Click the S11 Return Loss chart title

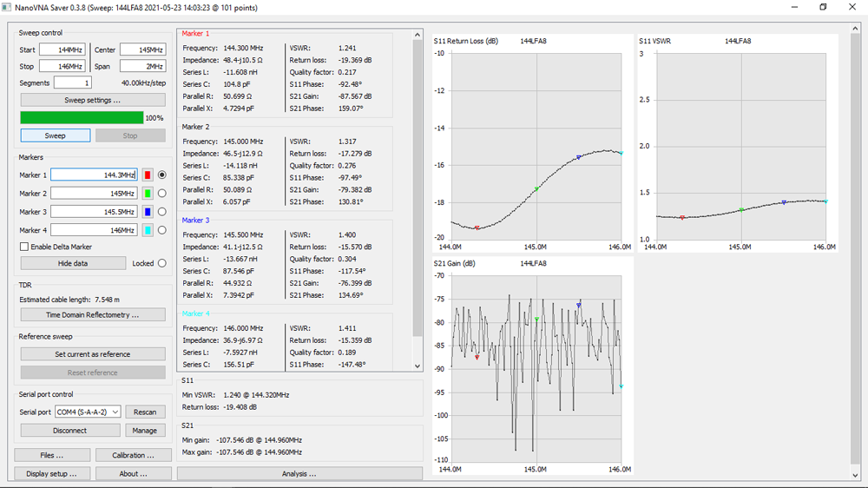(x=465, y=41)
